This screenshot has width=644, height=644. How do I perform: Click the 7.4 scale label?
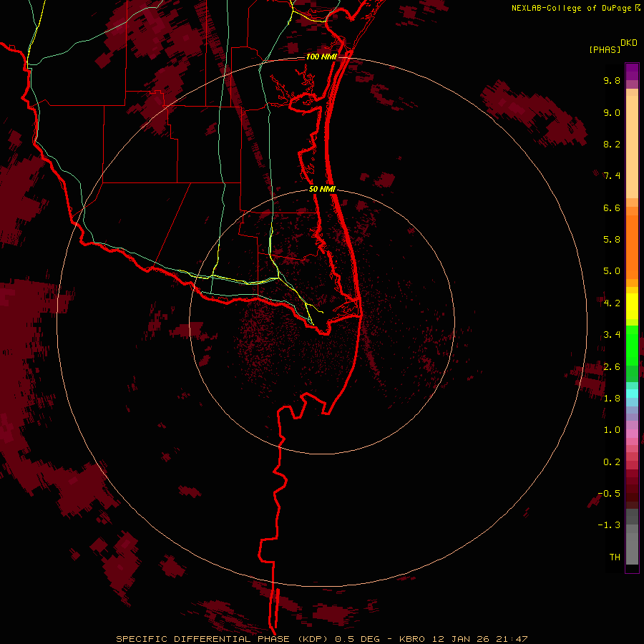tap(612, 176)
